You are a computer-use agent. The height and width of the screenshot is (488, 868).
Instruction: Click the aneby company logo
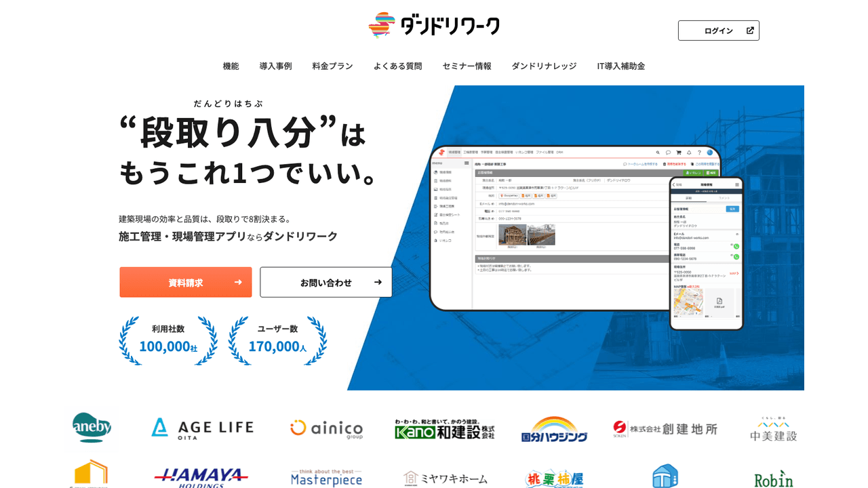92,428
